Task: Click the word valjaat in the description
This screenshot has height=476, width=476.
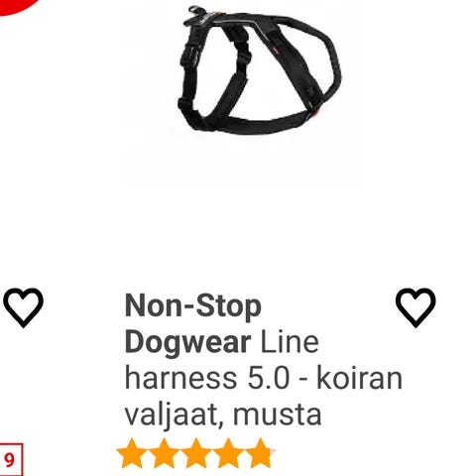Action: pyautogui.click(x=174, y=415)
